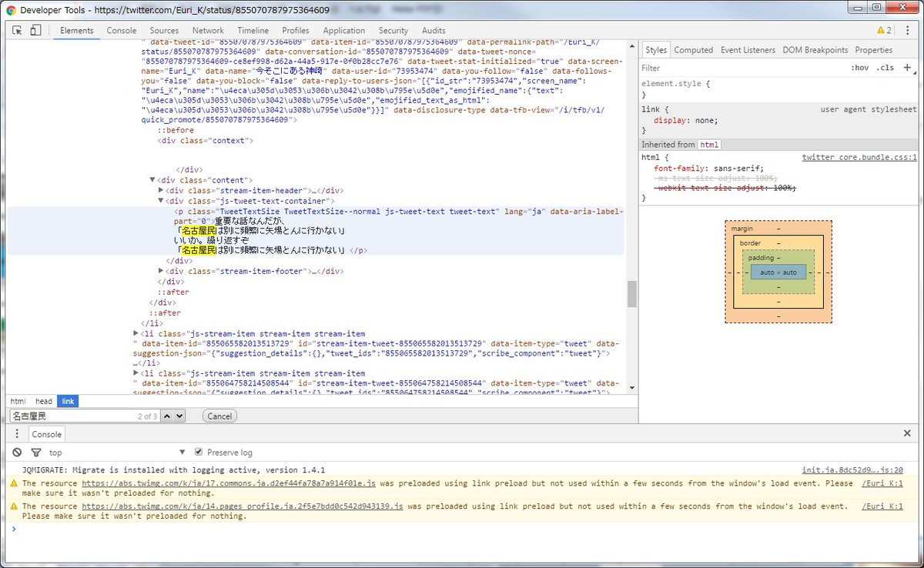Select the Properties sidebar tab
The width and height of the screenshot is (924, 568).
[874, 50]
